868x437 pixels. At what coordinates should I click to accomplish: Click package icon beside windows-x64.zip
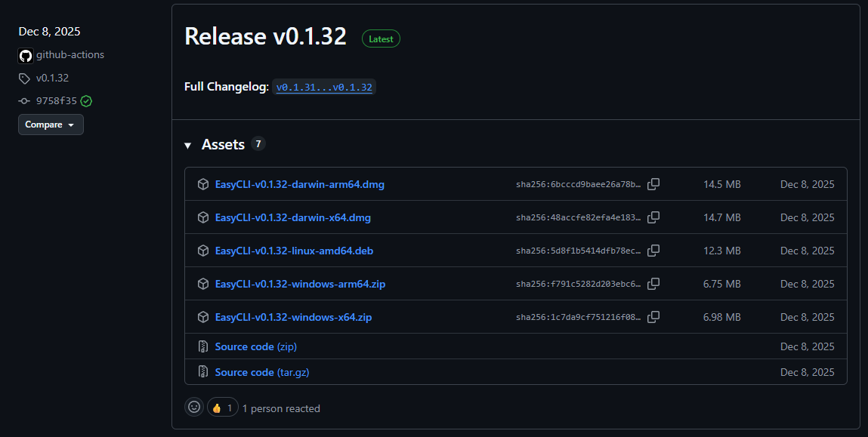(x=203, y=317)
